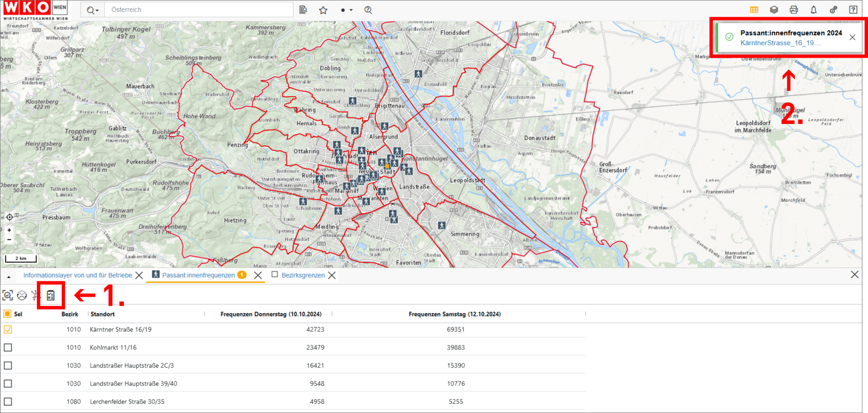Open the search type dropdown
Image resolution: width=868 pixels, height=413 pixels.
click(92, 10)
